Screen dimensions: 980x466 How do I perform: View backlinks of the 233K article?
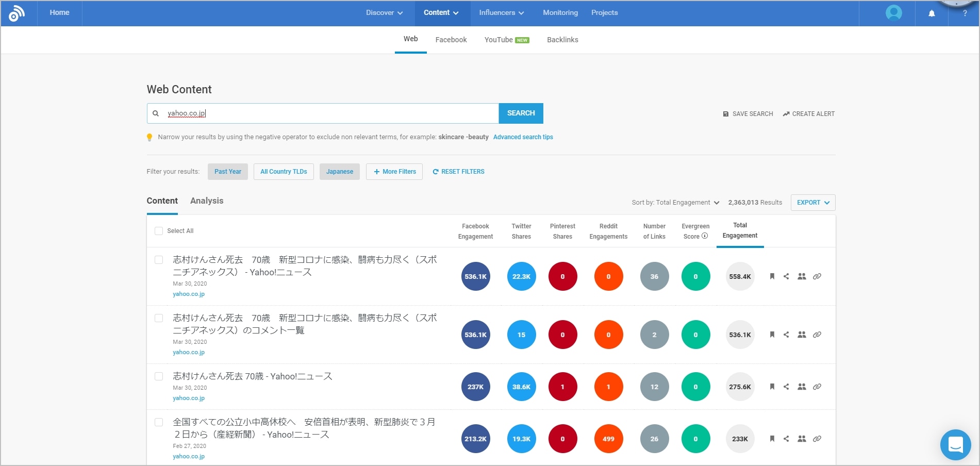817,439
